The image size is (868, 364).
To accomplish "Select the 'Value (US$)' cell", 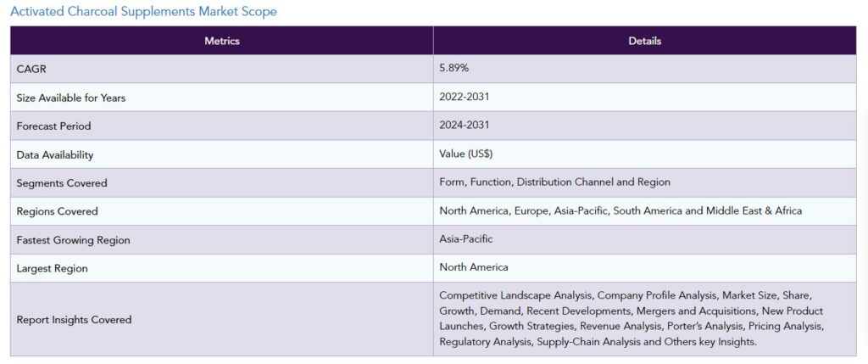I will pos(645,154).
